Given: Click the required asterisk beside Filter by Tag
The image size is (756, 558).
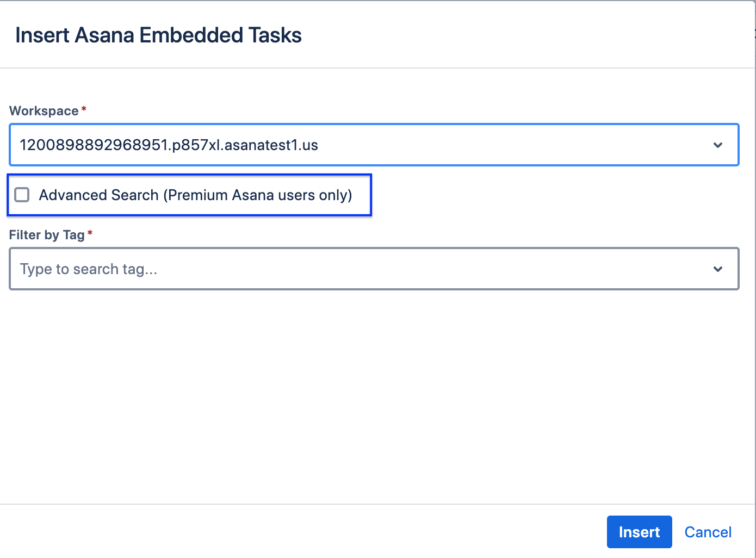Looking at the screenshot, I should [x=90, y=233].
